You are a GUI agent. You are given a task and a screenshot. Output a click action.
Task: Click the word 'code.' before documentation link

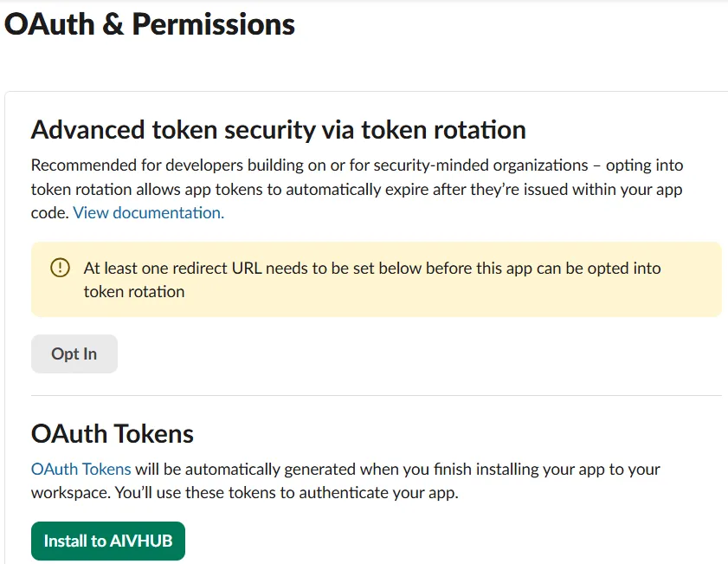tap(49, 212)
